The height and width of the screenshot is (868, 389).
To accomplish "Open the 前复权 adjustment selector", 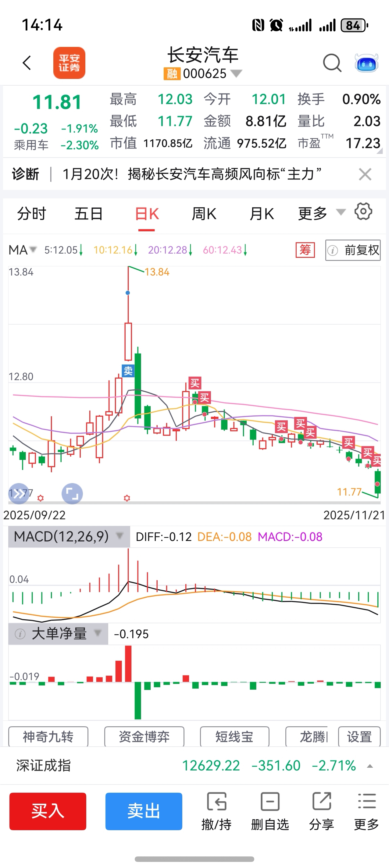I will tap(353, 250).
